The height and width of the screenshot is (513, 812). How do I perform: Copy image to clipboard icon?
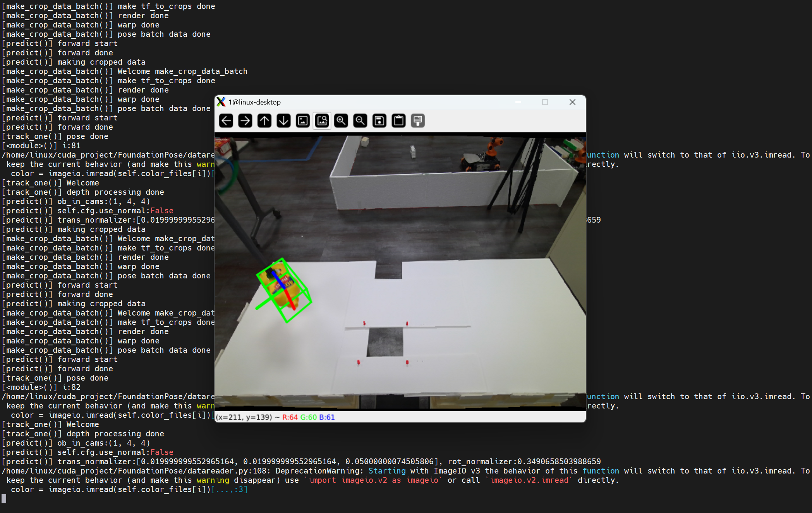coord(398,121)
